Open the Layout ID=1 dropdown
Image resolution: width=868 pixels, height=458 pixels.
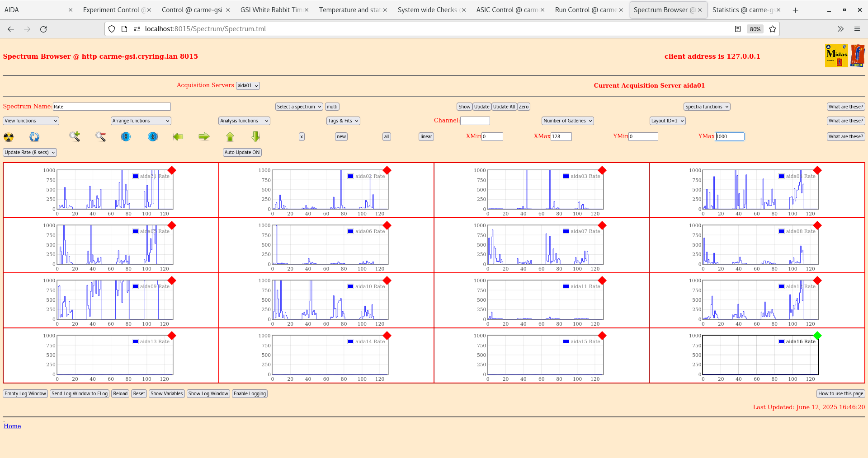(x=667, y=121)
